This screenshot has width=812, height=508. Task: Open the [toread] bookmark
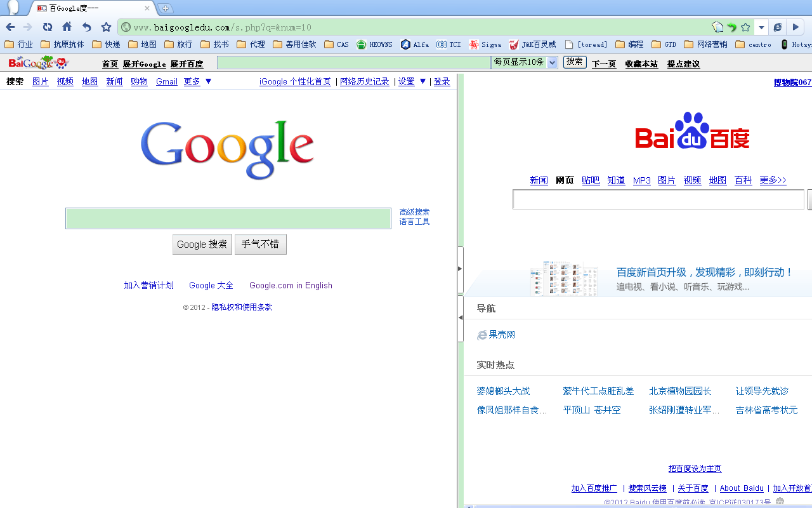586,44
